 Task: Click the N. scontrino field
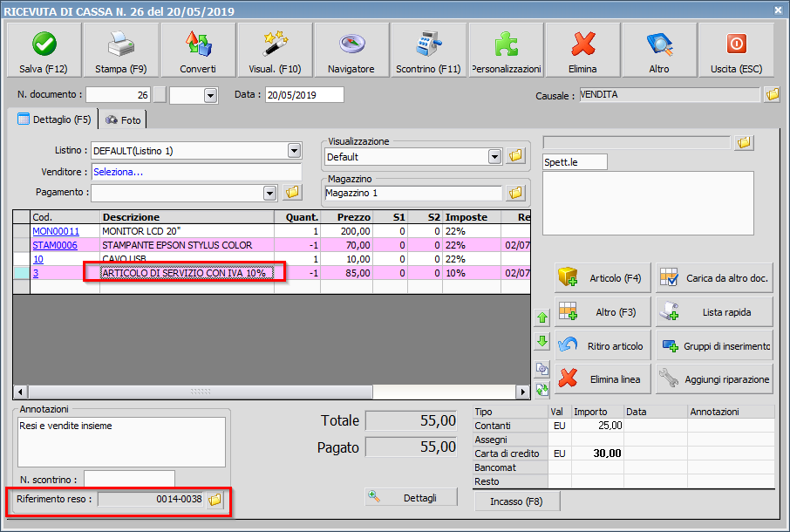pos(129,479)
